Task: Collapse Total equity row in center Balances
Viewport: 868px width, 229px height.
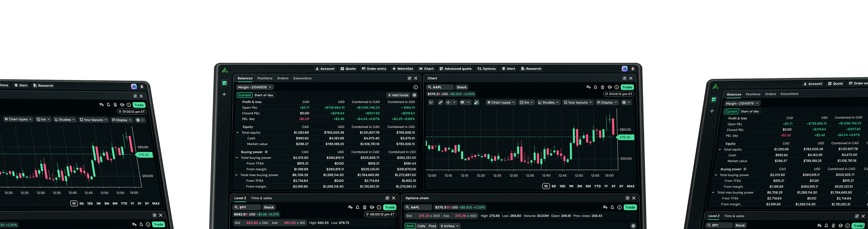Action: pyautogui.click(x=237, y=132)
